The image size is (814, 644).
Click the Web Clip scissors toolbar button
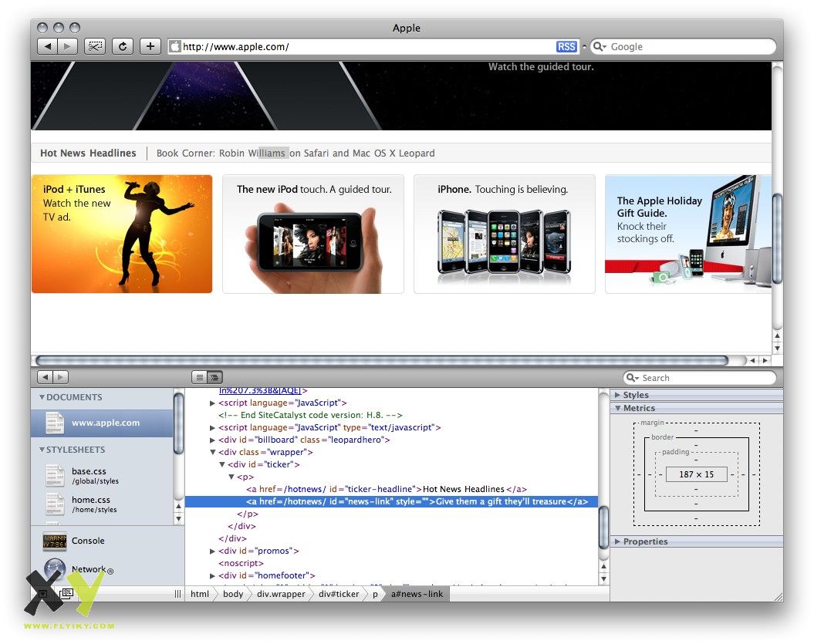[x=95, y=47]
